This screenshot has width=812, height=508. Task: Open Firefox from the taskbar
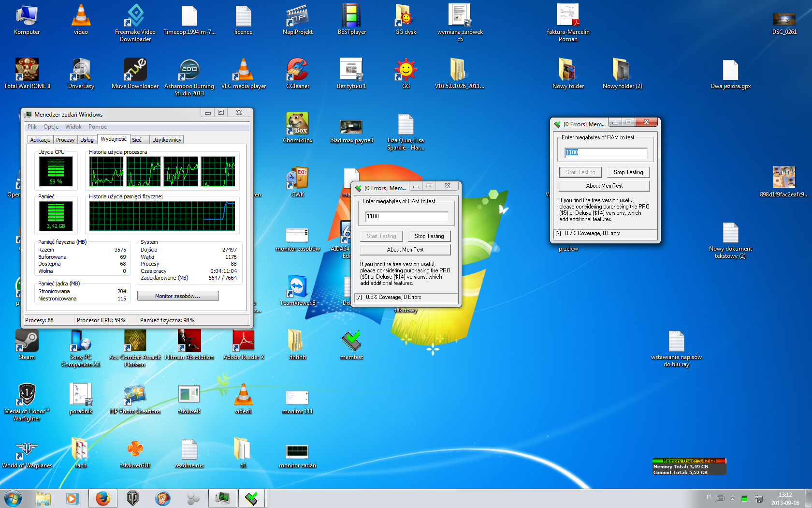pyautogui.click(x=102, y=498)
